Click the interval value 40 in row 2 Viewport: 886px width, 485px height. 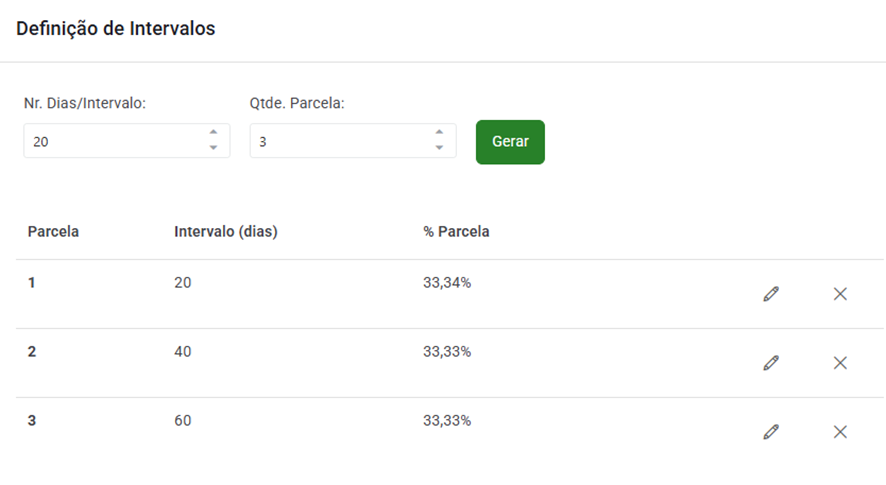pyautogui.click(x=183, y=352)
